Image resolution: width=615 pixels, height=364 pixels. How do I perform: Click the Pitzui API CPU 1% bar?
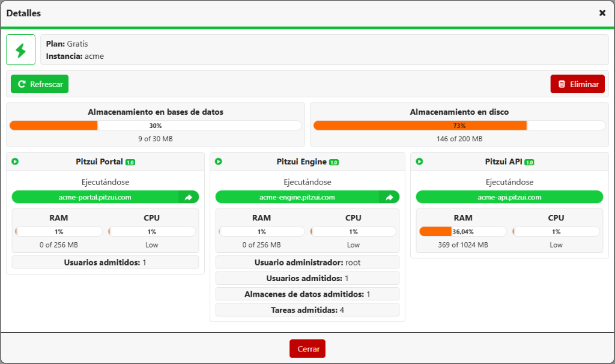click(556, 232)
